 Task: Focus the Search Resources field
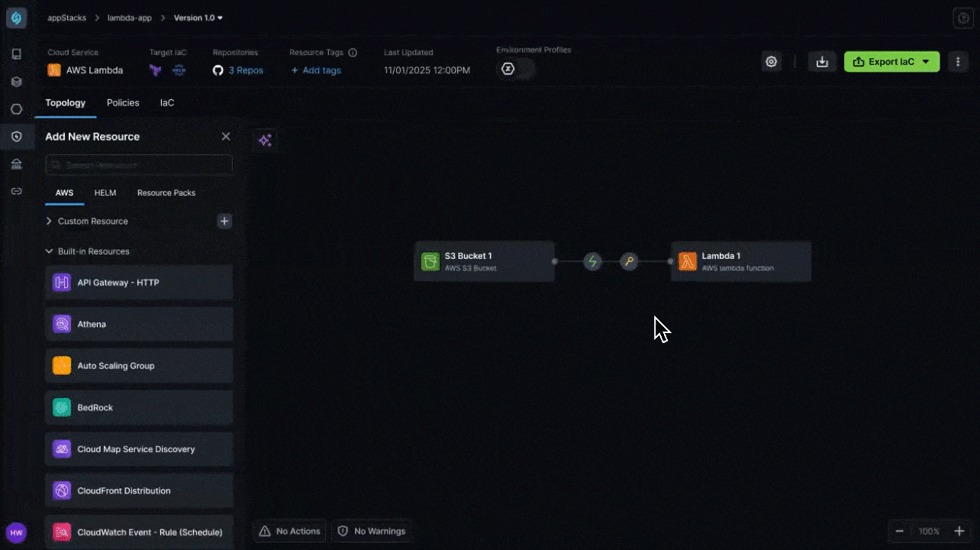(x=139, y=165)
